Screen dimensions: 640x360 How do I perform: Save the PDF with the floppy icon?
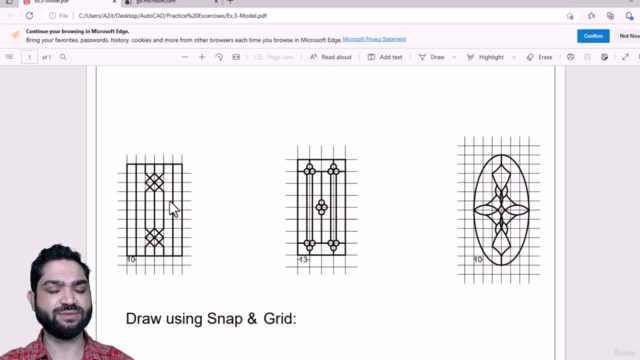[587, 57]
